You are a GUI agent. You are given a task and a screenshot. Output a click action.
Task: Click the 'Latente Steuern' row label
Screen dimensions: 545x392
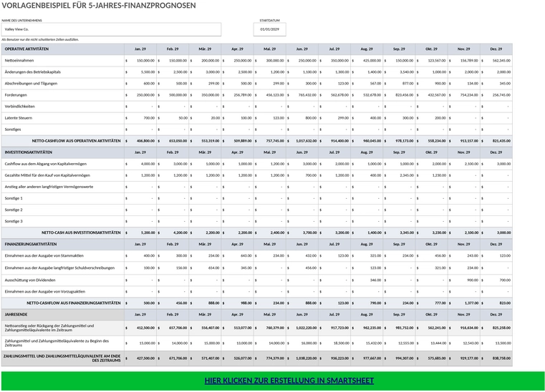point(19,118)
